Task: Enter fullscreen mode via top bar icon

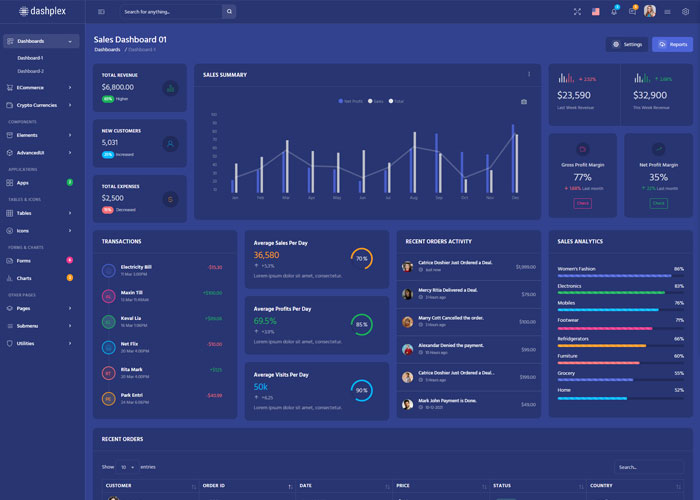Action: pos(577,12)
